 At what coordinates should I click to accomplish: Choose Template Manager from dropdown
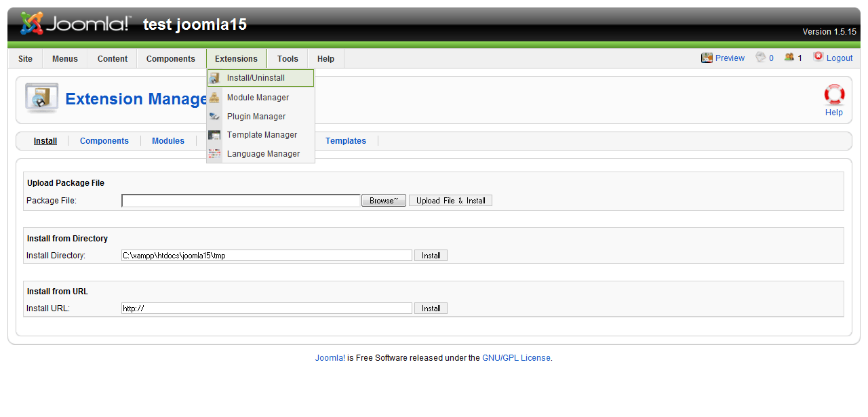point(260,135)
